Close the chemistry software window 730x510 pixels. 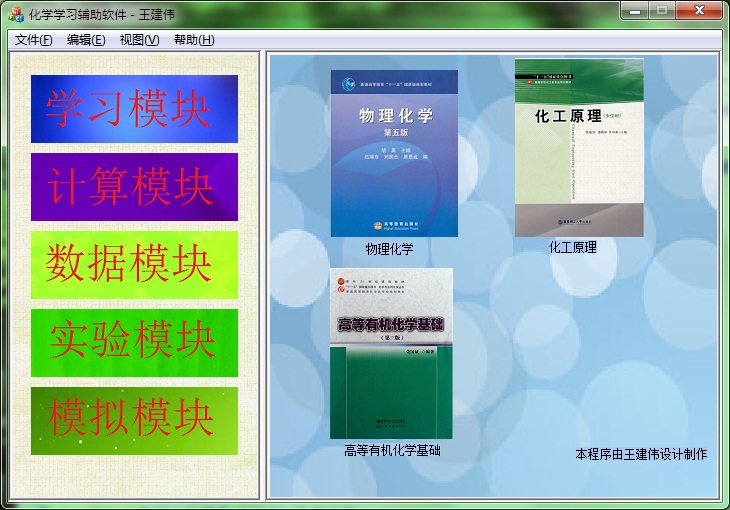click(699, 10)
